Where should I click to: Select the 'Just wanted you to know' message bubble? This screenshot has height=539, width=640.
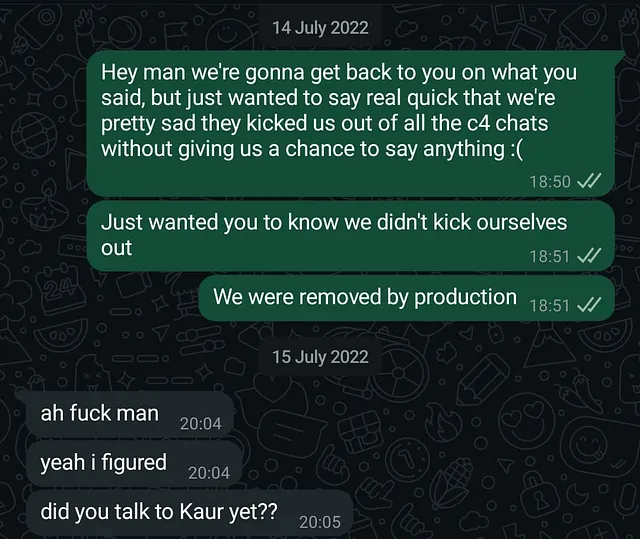tap(340, 234)
